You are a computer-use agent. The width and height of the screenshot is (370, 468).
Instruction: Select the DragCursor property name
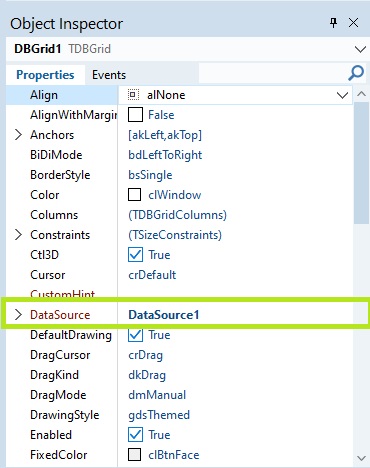pos(60,355)
